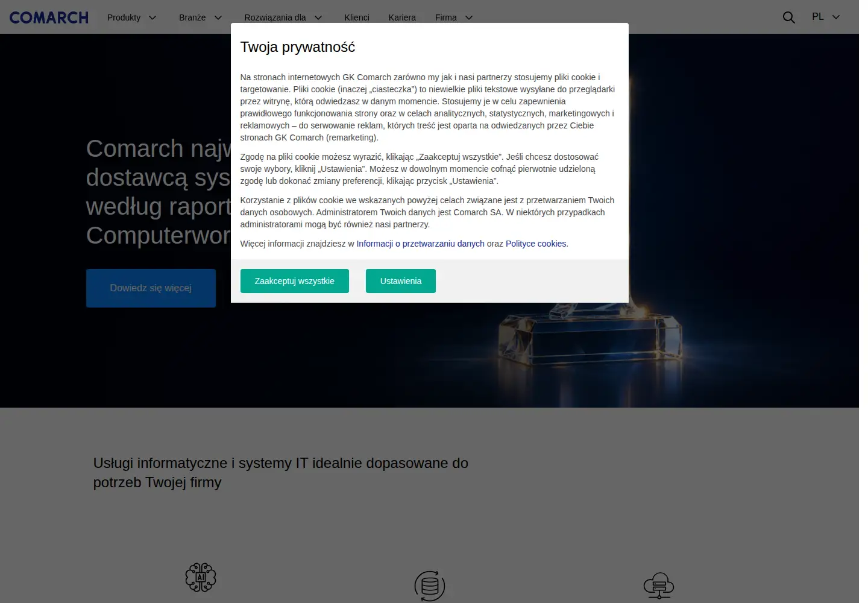Open cookie Ustawienia button

click(401, 281)
